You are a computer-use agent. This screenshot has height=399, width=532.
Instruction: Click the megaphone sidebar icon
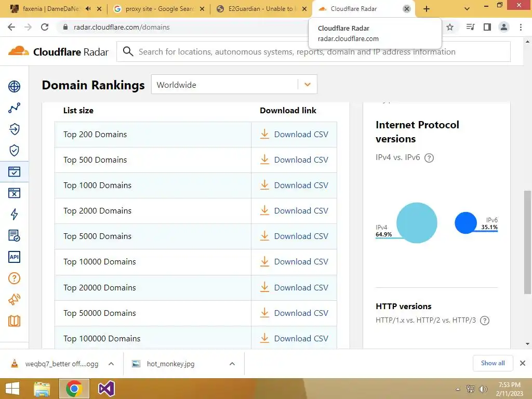[x=14, y=299]
